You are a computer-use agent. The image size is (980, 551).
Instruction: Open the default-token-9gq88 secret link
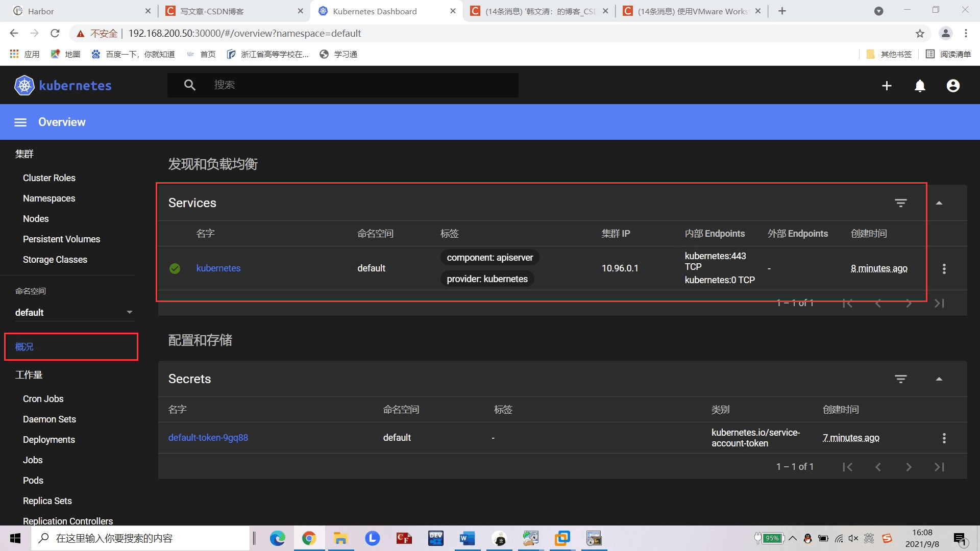(x=208, y=437)
